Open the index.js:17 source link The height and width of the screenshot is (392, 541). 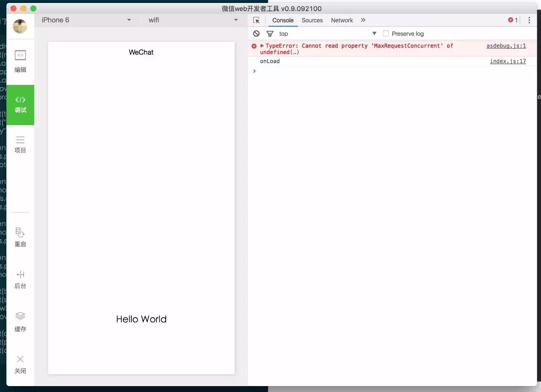coord(508,61)
